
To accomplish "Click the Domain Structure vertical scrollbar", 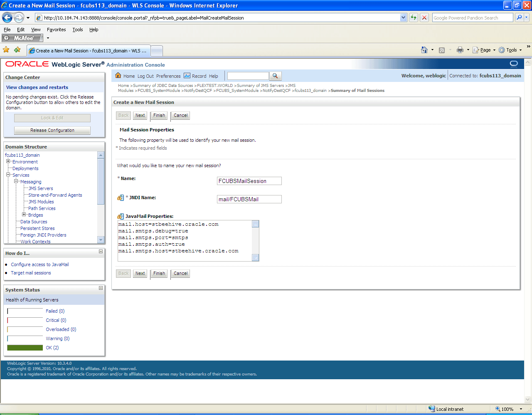I will point(101,198).
